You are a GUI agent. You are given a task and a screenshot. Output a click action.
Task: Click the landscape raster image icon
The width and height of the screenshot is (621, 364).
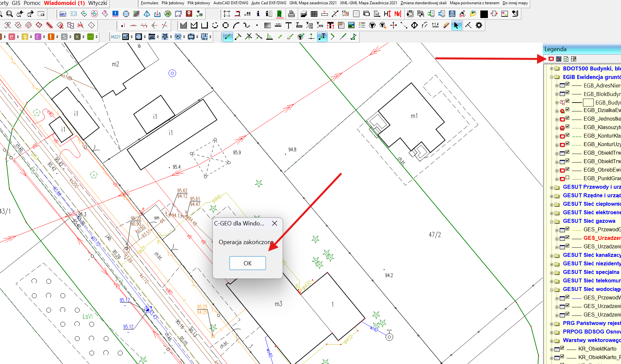pyautogui.click(x=351, y=25)
